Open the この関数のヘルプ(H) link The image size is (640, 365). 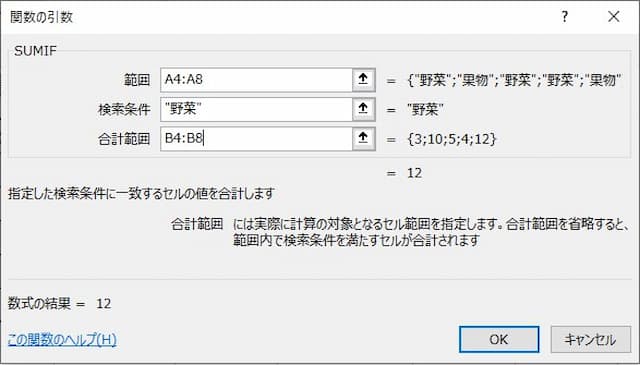coord(62,339)
